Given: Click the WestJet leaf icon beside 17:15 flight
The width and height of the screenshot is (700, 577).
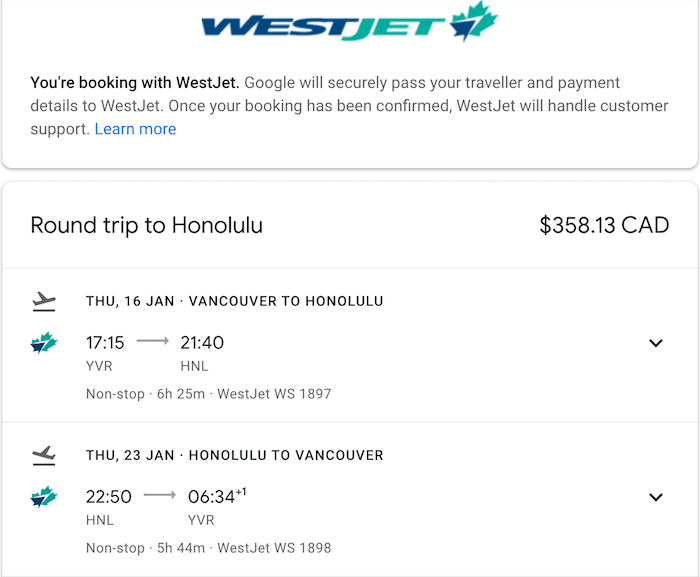Looking at the screenshot, I should [44, 343].
